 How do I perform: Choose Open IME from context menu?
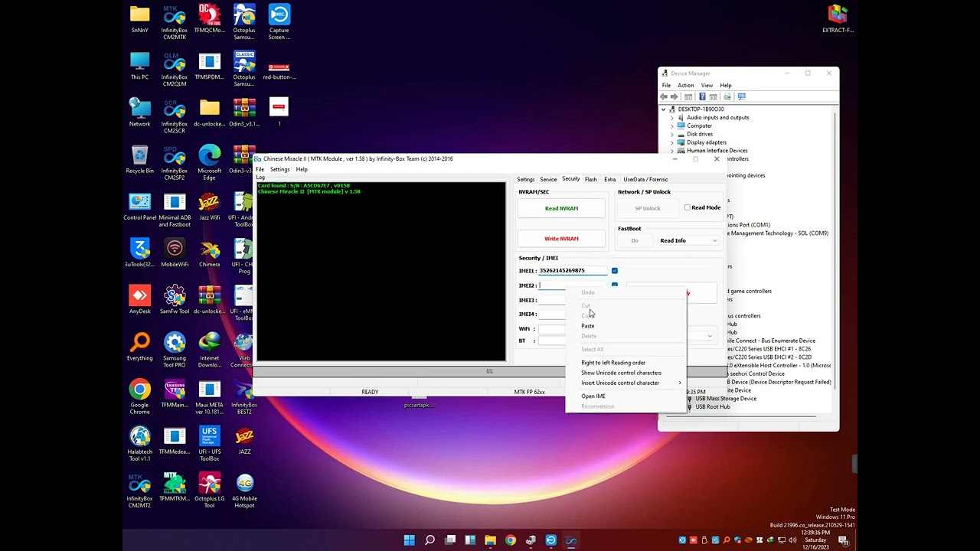[593, 396]
